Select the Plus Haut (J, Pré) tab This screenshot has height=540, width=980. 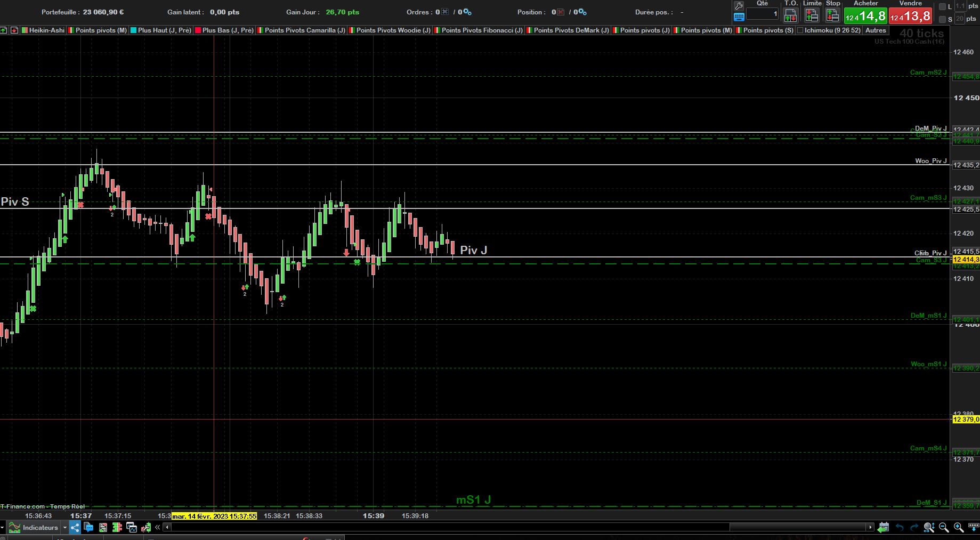161,30
